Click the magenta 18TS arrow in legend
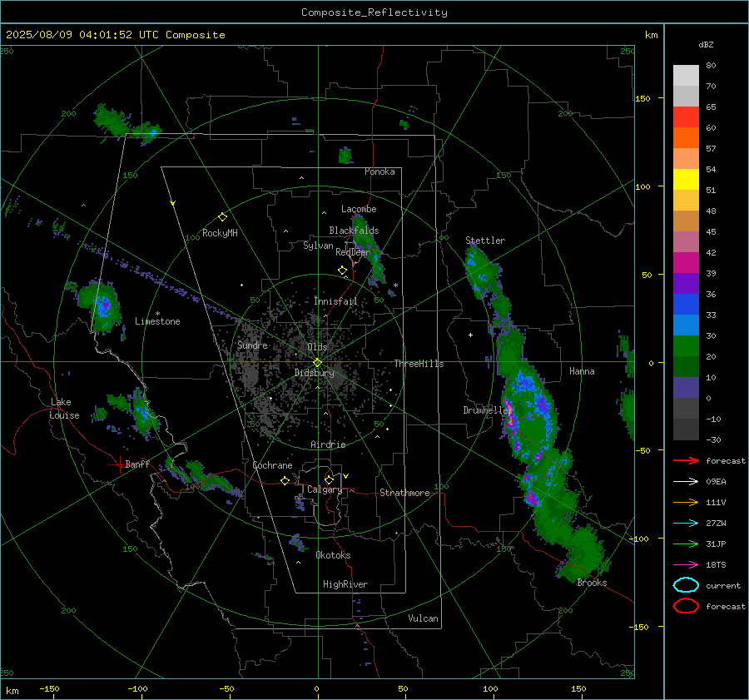The width and height of the screenshot is (749, 700). (686, 565)
